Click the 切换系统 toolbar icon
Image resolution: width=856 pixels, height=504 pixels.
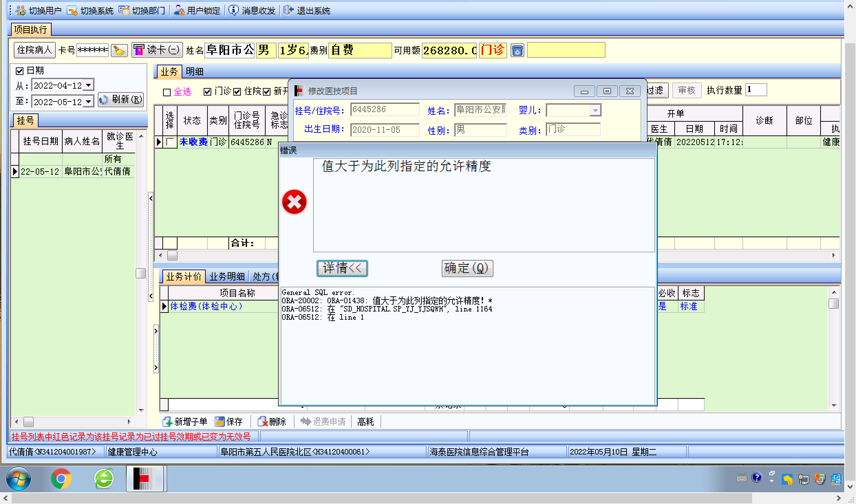72,11
